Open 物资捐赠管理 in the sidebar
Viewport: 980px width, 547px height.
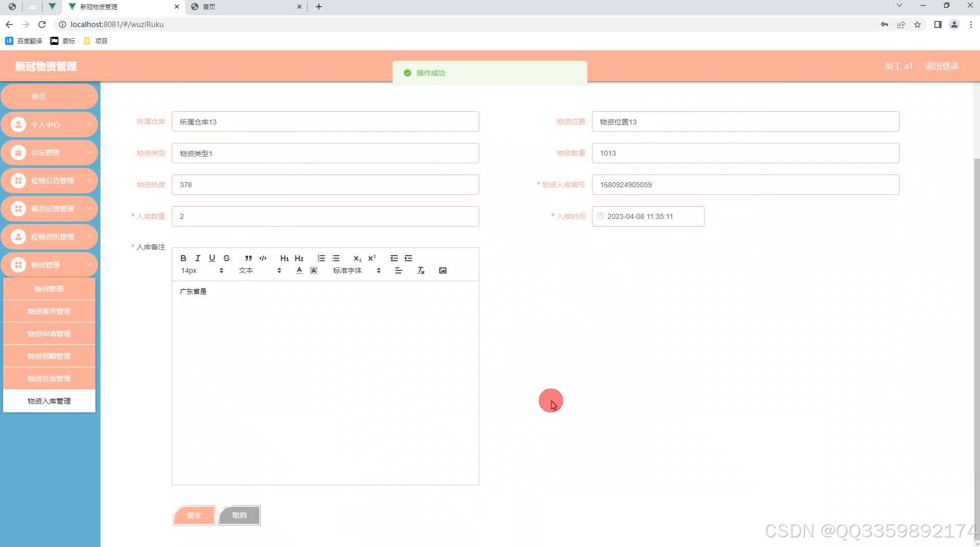coord(49,356)
